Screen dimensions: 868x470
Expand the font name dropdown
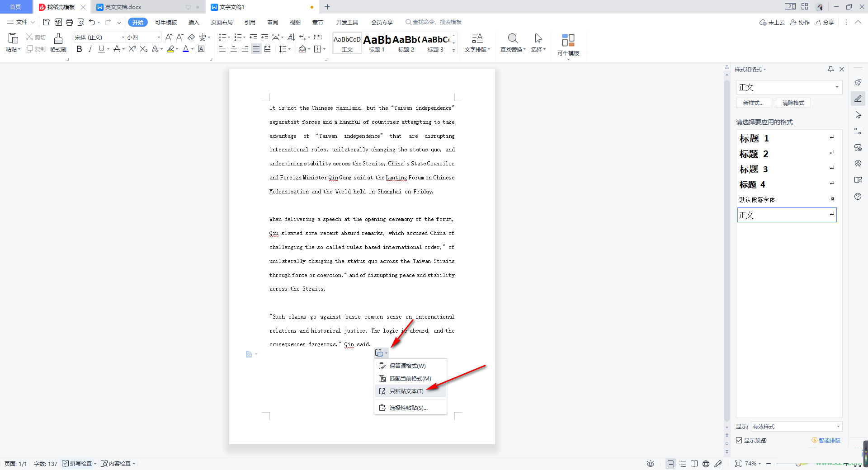coord(123,37)
